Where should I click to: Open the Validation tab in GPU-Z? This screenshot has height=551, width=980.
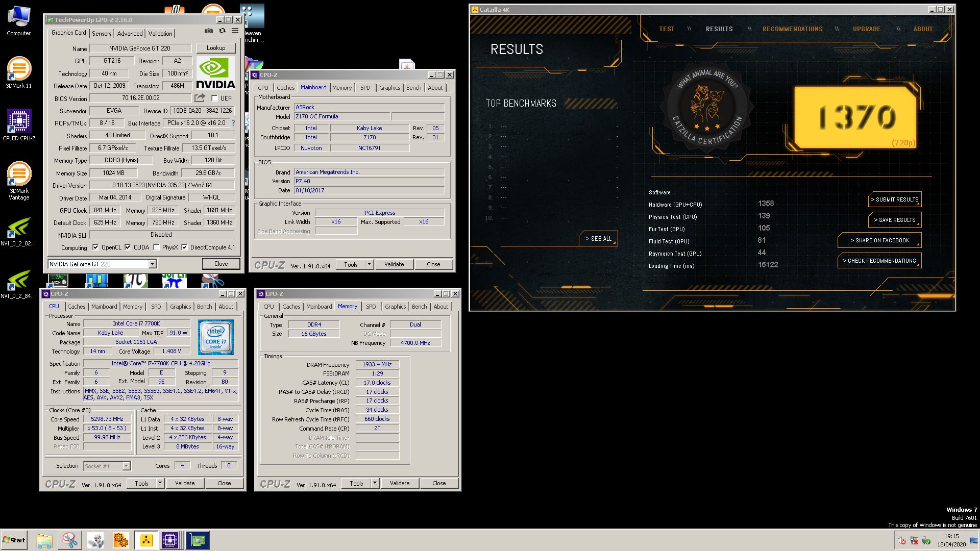coord(160,33)
